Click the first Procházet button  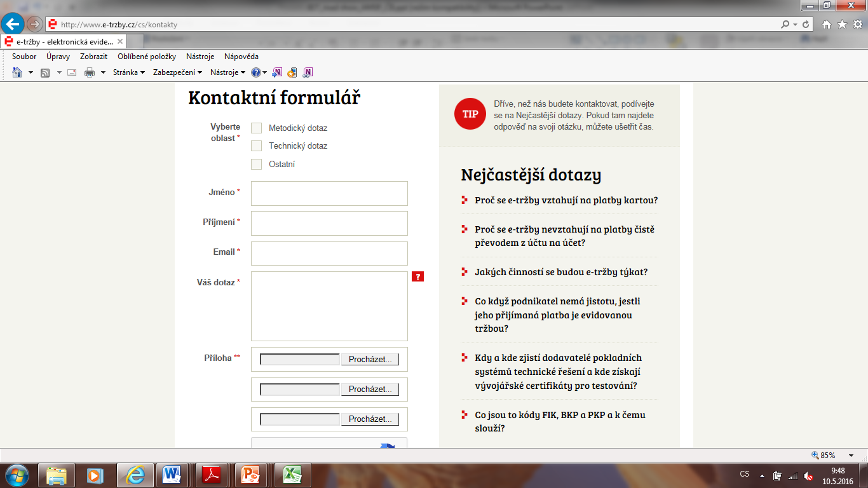[370, 359]
